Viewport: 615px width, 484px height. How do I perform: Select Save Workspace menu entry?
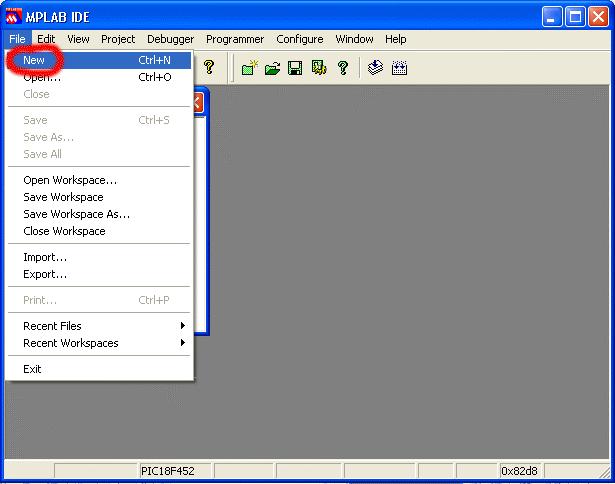point(100,197)
